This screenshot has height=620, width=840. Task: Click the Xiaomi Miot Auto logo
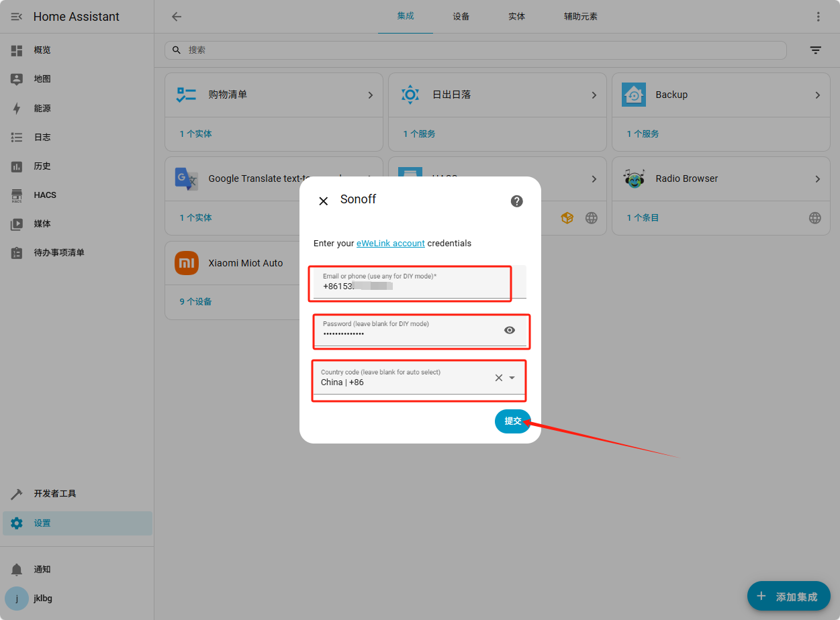187,263
